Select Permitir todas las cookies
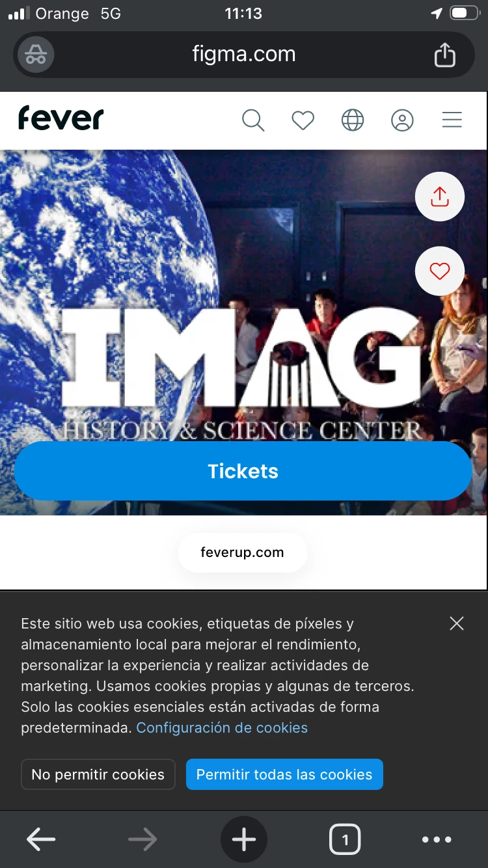The image size is (488, 868). pos(284,774)
